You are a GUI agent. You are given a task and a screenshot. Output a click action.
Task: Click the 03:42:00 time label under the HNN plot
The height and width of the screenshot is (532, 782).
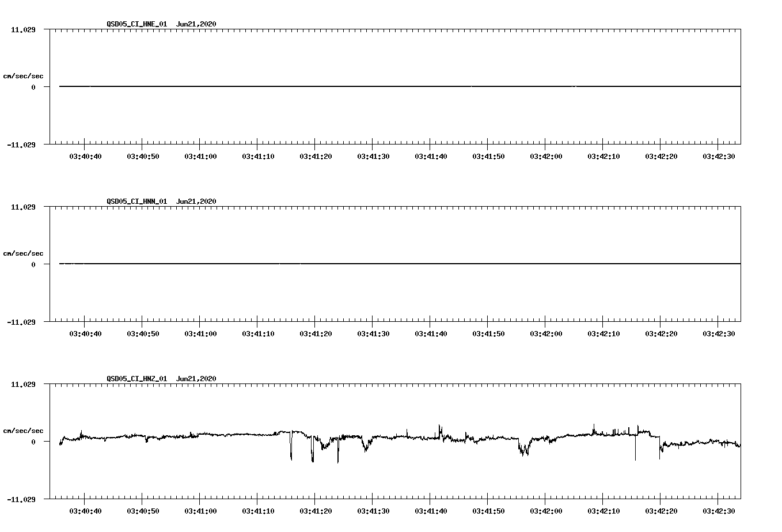coord(546,334)
